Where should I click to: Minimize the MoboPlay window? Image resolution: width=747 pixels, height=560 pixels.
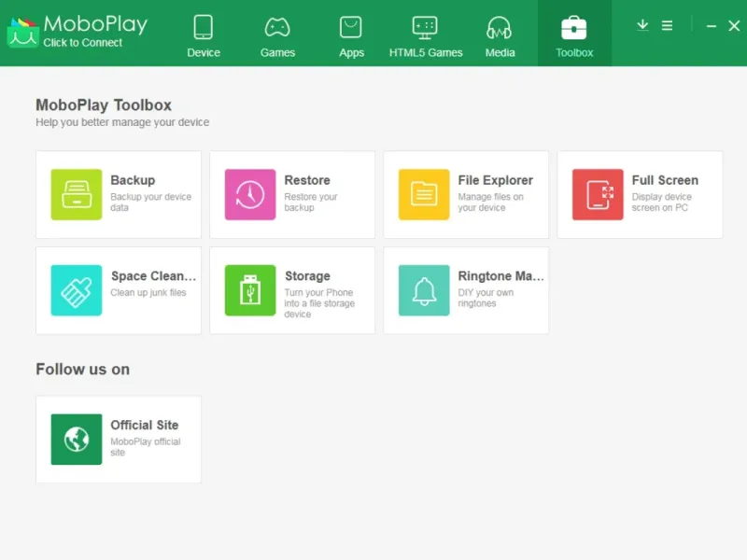click(x=712, y=26)
